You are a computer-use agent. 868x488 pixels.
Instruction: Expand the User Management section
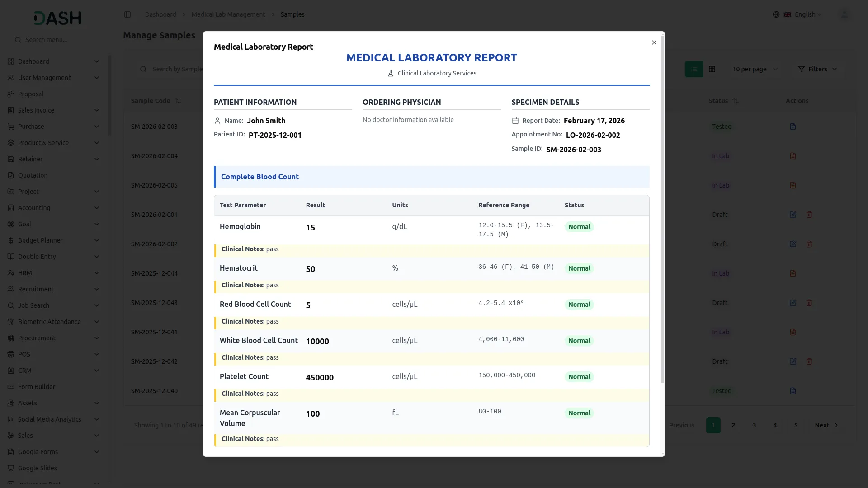[x=45, y=77]
